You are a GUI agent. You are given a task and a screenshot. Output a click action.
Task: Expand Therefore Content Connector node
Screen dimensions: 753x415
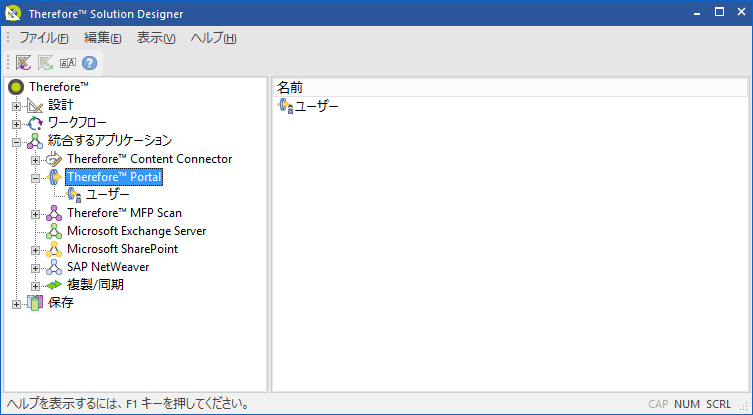click(36, 160)
